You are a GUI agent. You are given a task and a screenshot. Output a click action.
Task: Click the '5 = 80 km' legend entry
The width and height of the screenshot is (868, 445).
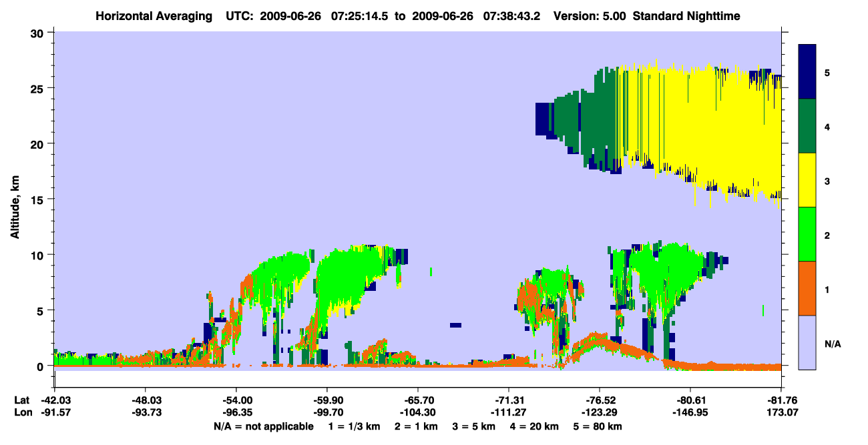coord(598,426)
